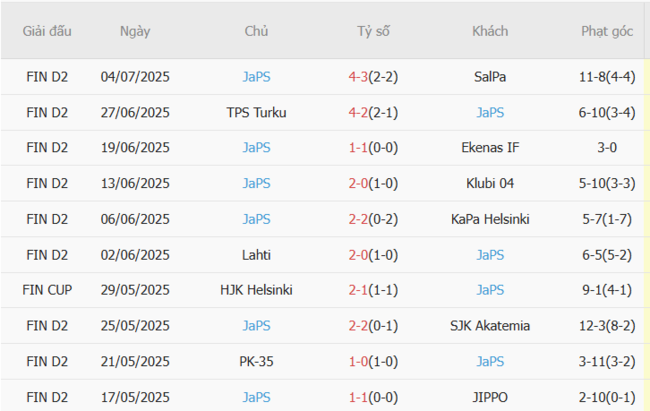
Task: Open the KaPa Helsinki team link
Action: (490, 219)
